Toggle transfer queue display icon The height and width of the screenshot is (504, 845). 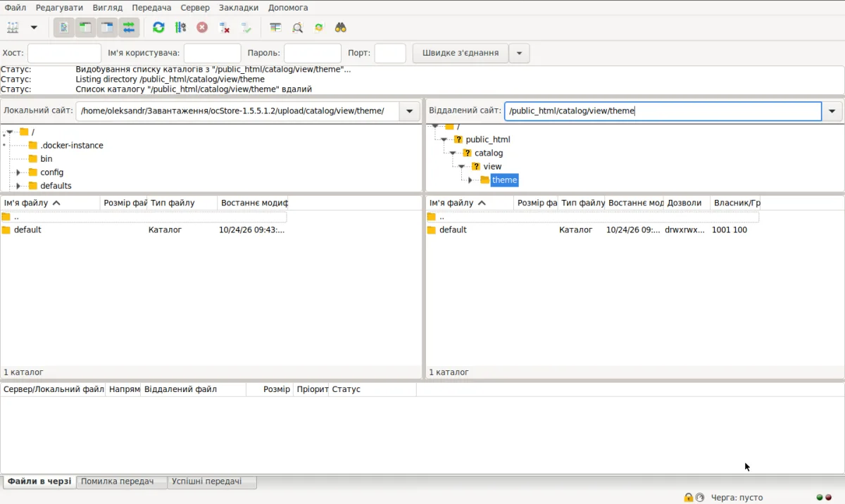coord(129,27)
